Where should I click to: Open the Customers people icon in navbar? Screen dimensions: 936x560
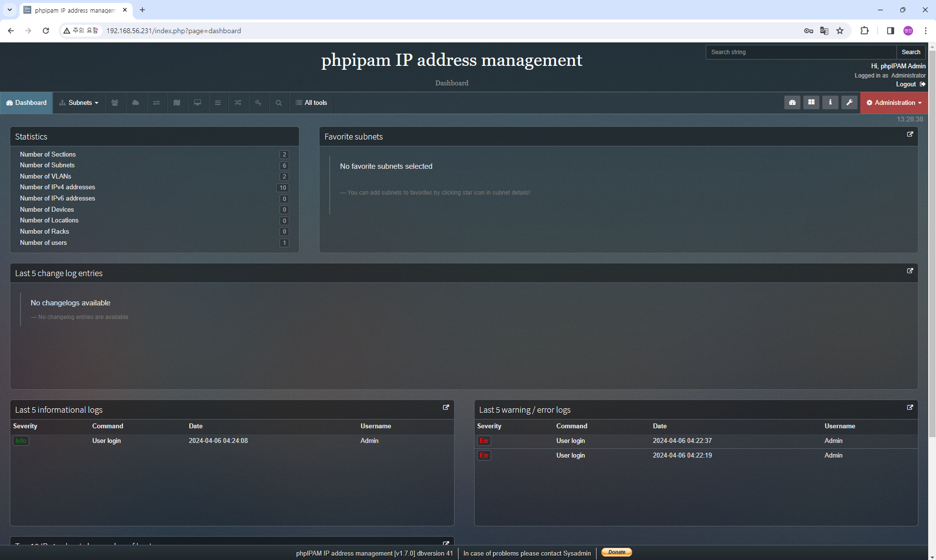115,103
